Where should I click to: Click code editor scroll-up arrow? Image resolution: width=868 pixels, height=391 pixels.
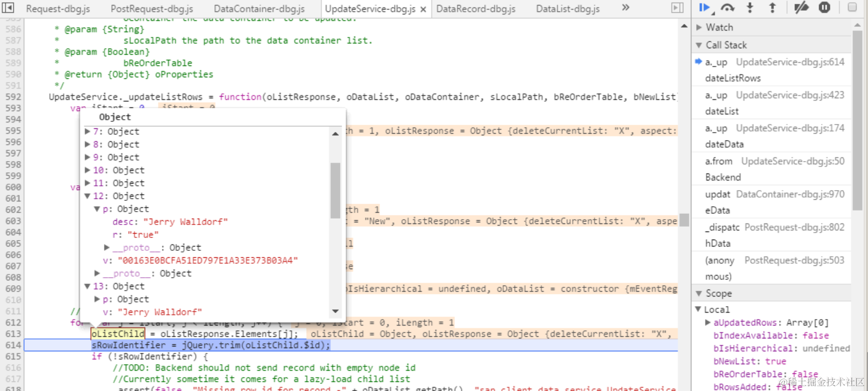[x=684, y=26]
